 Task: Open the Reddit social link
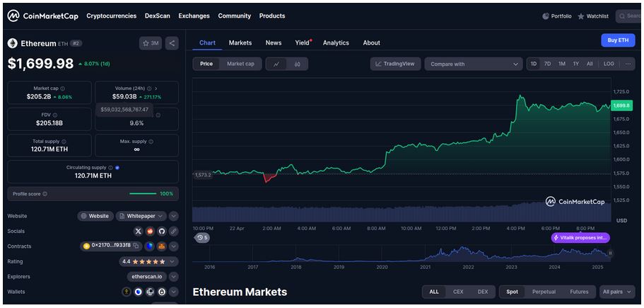pyautogui.click(x=150, y=231)
